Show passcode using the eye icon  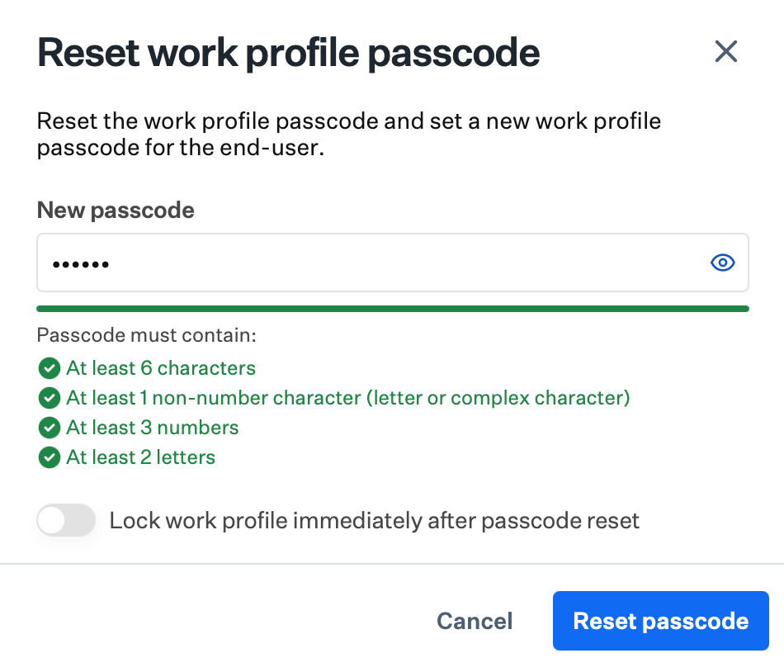[722, 263]
